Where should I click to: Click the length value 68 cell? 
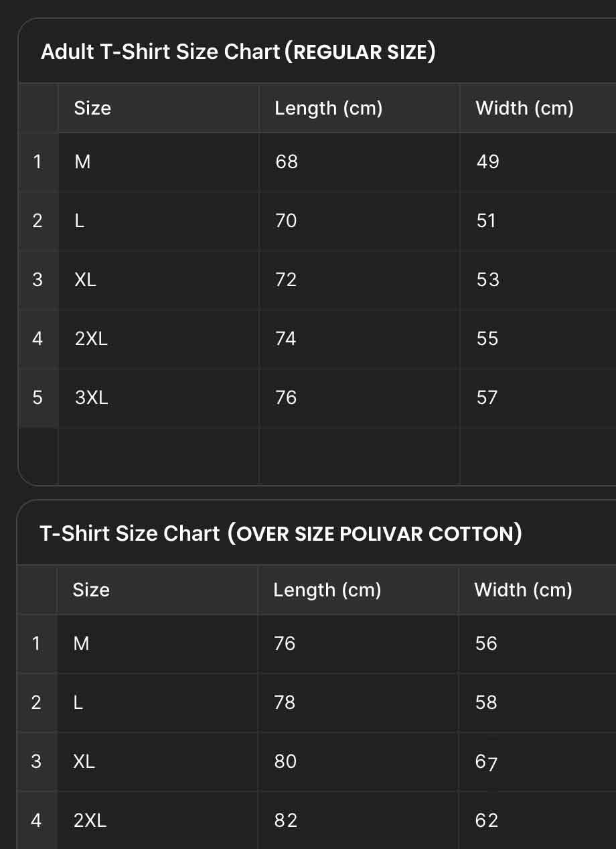click(x=287, y=161)
